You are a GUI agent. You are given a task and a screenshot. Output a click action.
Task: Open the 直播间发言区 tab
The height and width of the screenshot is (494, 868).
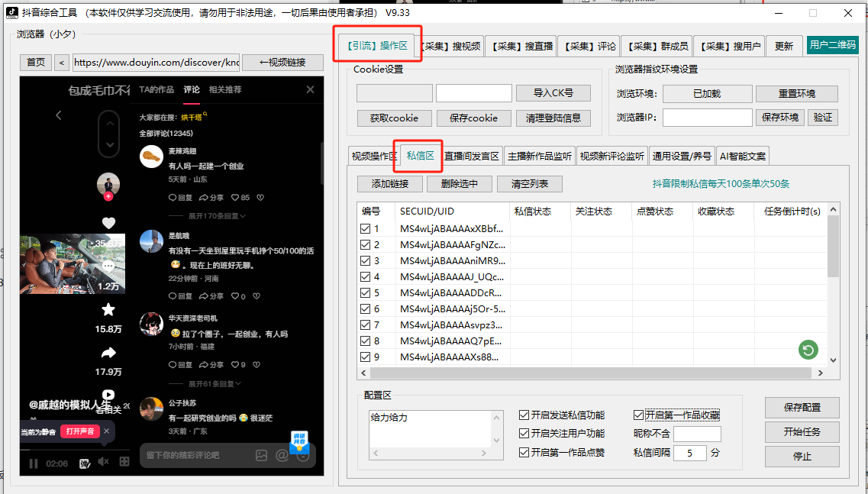pos(472,157)
